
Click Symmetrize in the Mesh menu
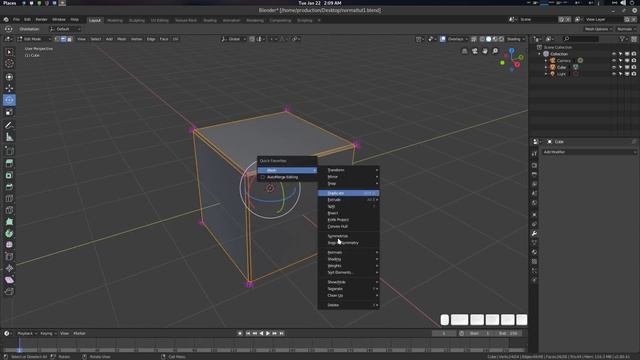pyautogui.click(x=349, y=236)
